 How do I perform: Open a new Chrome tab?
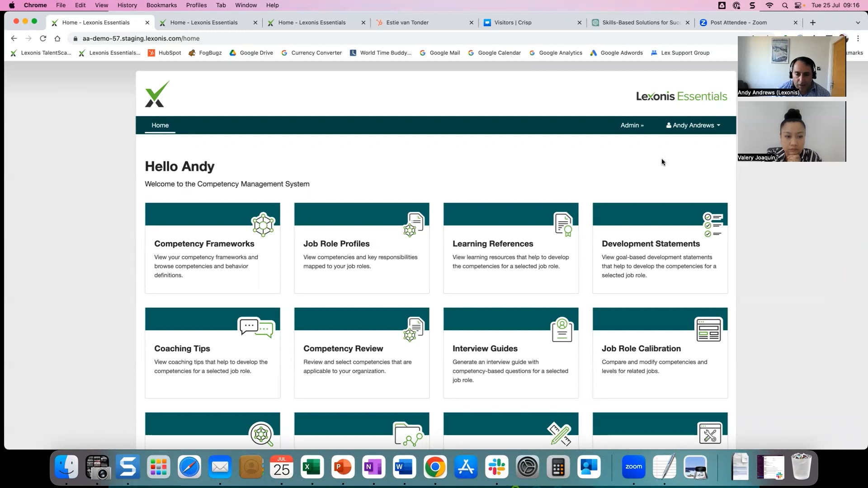tap(812, 23)
